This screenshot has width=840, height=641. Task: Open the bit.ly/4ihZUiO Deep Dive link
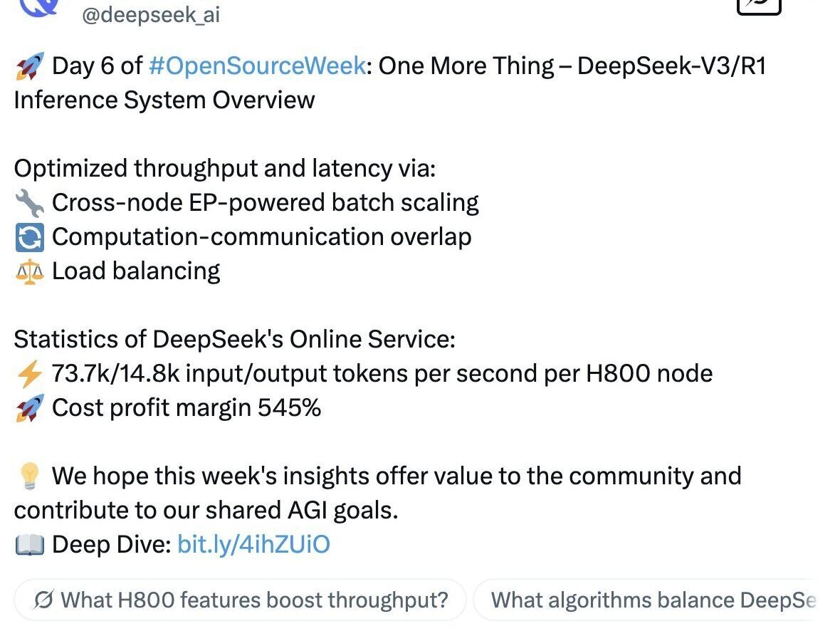(x=253, y=545)
